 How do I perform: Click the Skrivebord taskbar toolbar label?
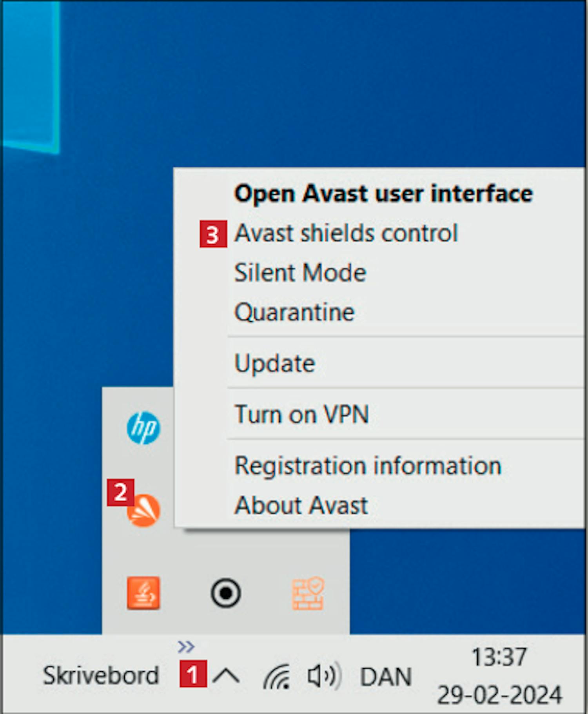[101, 676]
